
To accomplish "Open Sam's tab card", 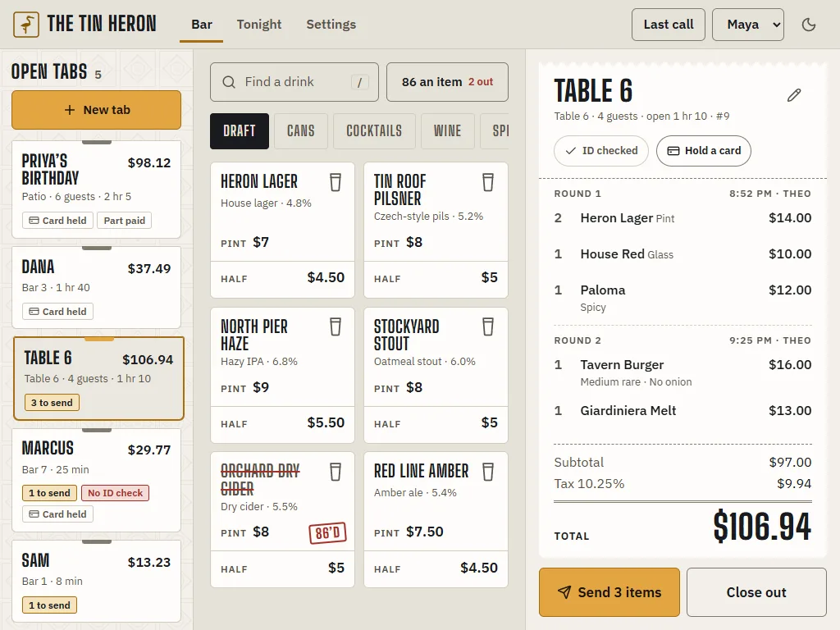I will pyautogui.click(x=97, y=581).
